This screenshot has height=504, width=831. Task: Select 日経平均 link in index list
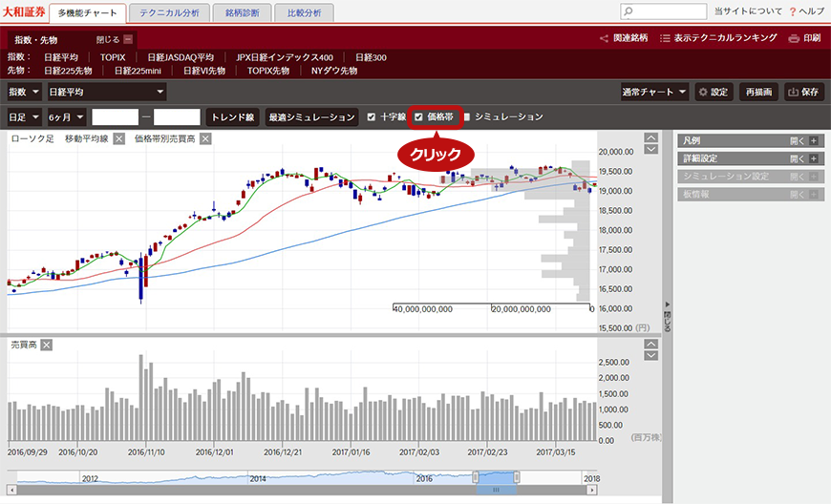click(61, 57)
